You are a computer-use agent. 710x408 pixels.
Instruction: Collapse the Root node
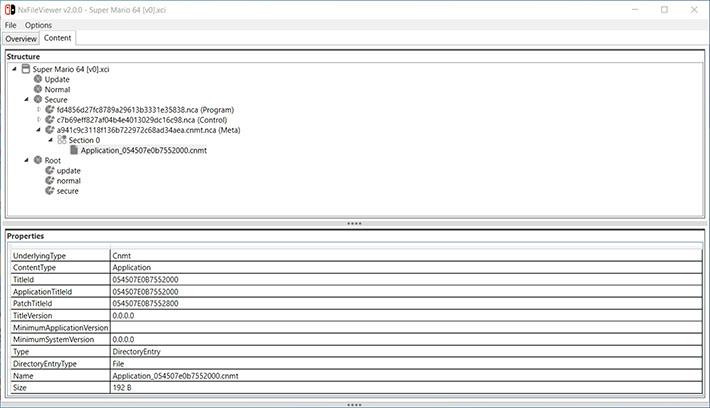(26, 160)
